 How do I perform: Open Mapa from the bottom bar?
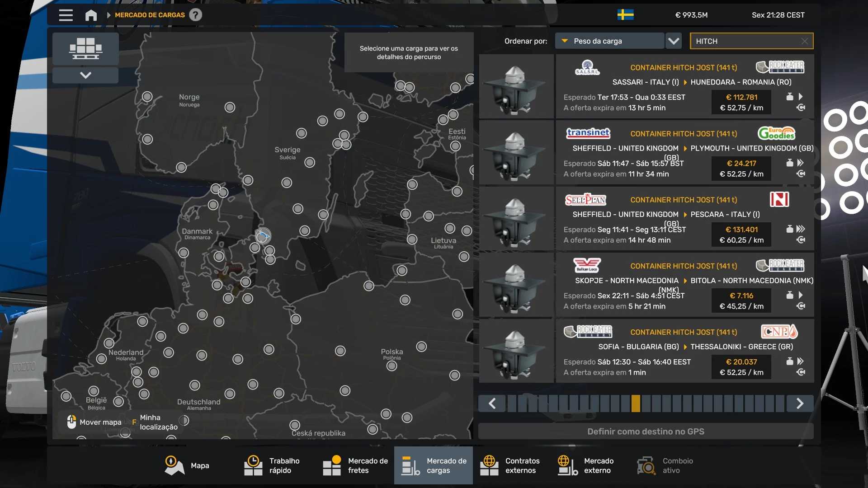tap(187, 465)
